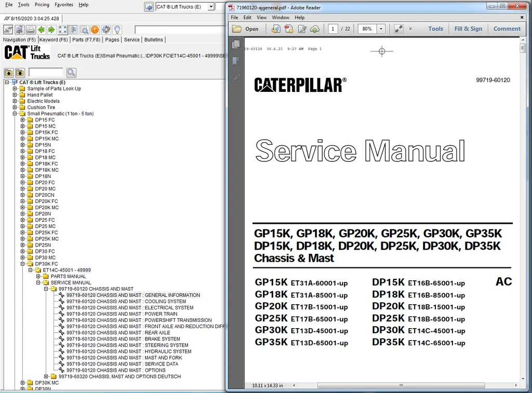Open the Favorites menu
The height and width of the screenshot is (393, 532).
64,5
